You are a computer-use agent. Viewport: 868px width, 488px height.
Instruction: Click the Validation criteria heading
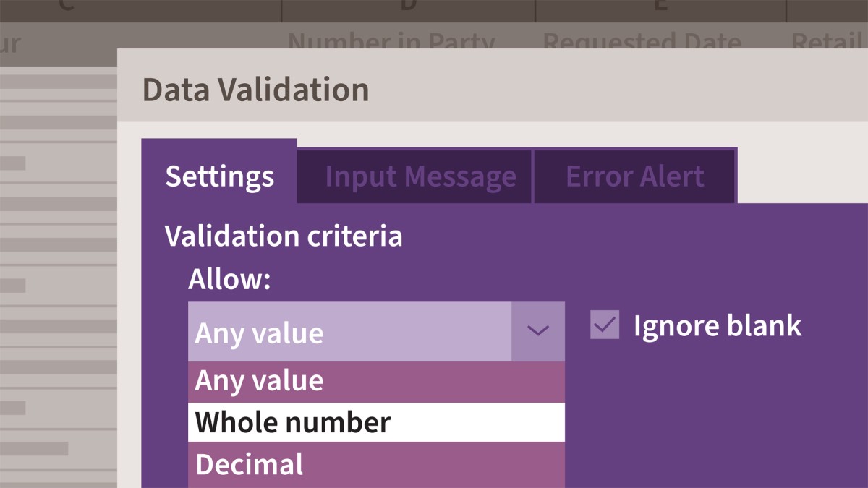(x=284, y=236)
